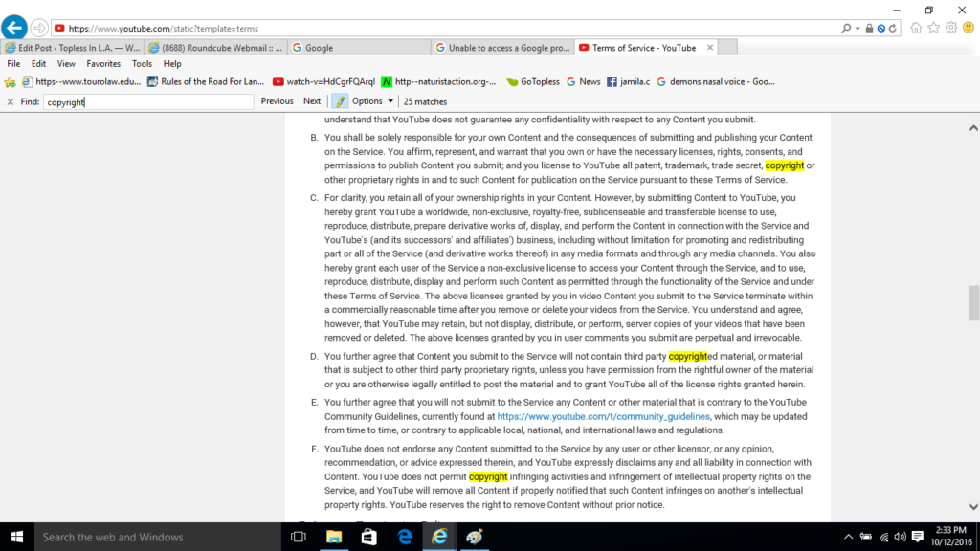This screenshot has width=980, height=551.
Task: Open the Help menu
Action: 172,64
